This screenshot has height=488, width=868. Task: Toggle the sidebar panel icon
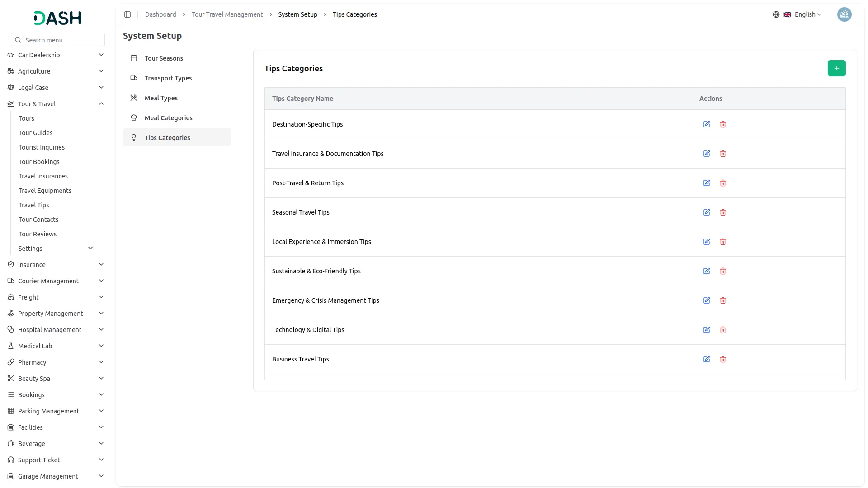pyautogui.click(x=127, y=14)
